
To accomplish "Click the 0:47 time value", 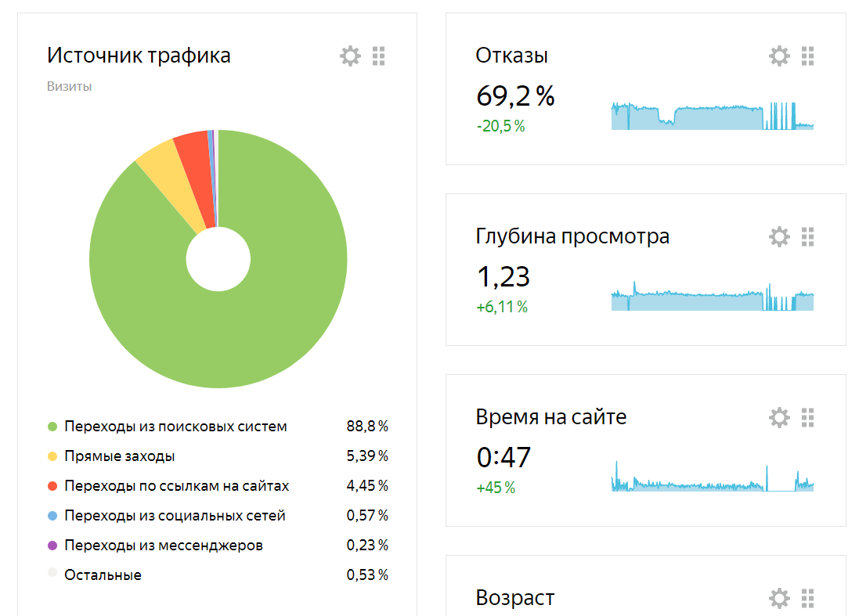I will point(504,458).
